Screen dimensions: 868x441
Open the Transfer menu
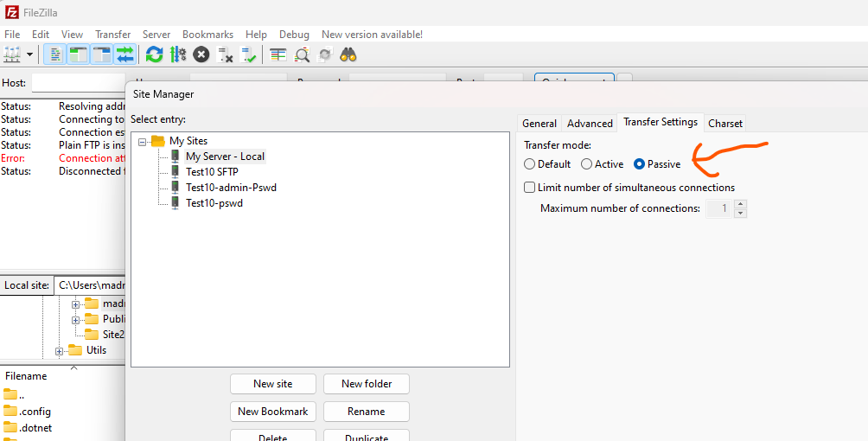(113, 35)
